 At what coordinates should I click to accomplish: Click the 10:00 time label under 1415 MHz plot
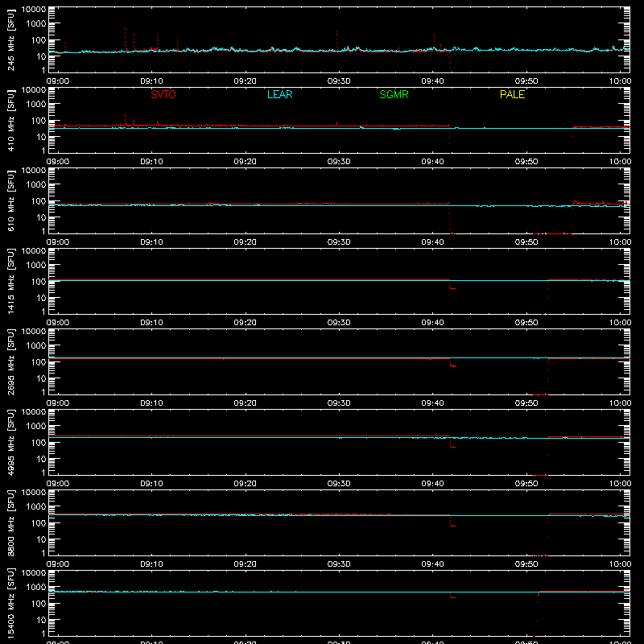pyautogui.click(x=620, y=323)
